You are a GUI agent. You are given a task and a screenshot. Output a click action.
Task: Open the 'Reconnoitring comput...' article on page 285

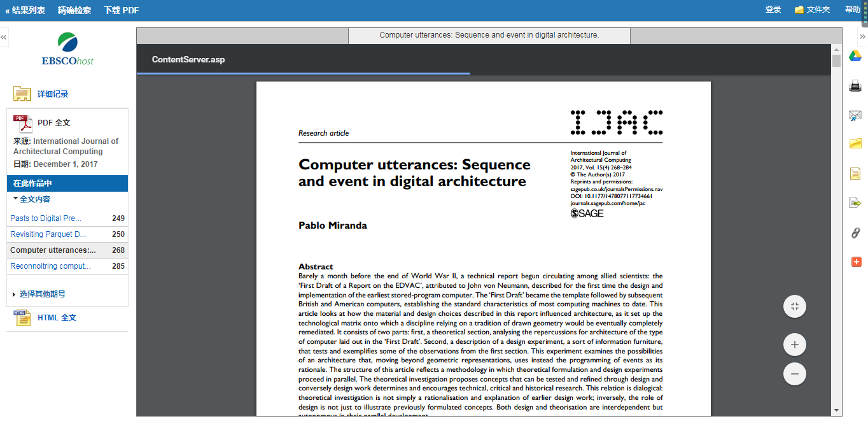(x=50, y=266)
